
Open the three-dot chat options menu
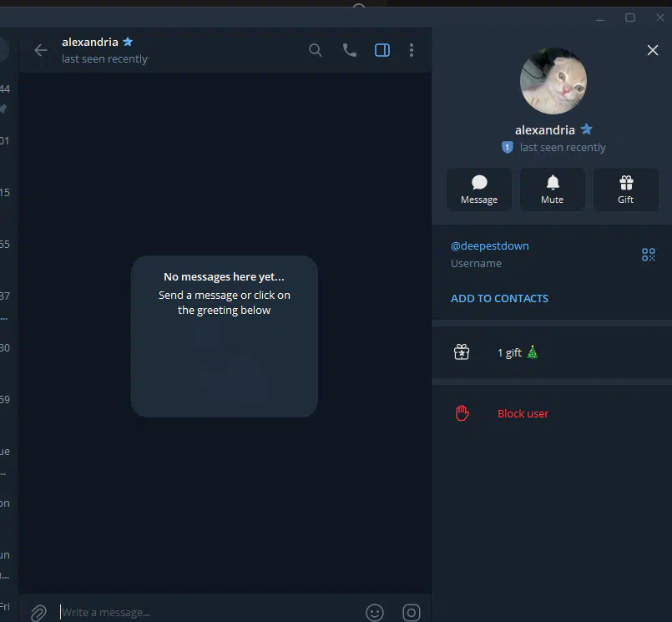point(412,50)
